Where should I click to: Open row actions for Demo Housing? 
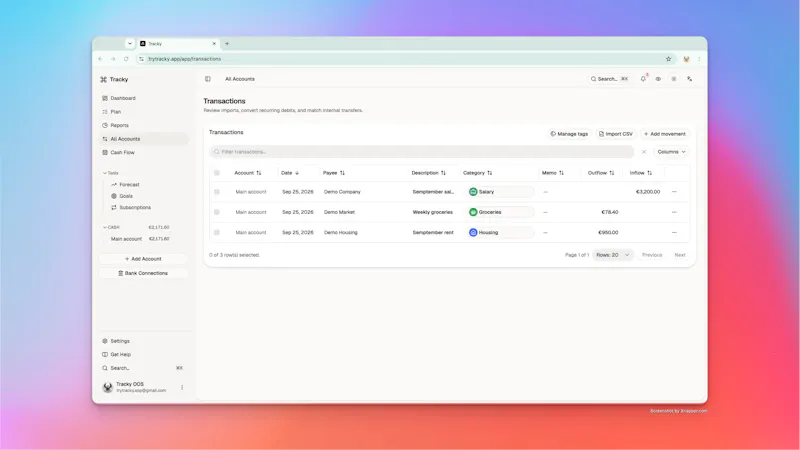674,233
